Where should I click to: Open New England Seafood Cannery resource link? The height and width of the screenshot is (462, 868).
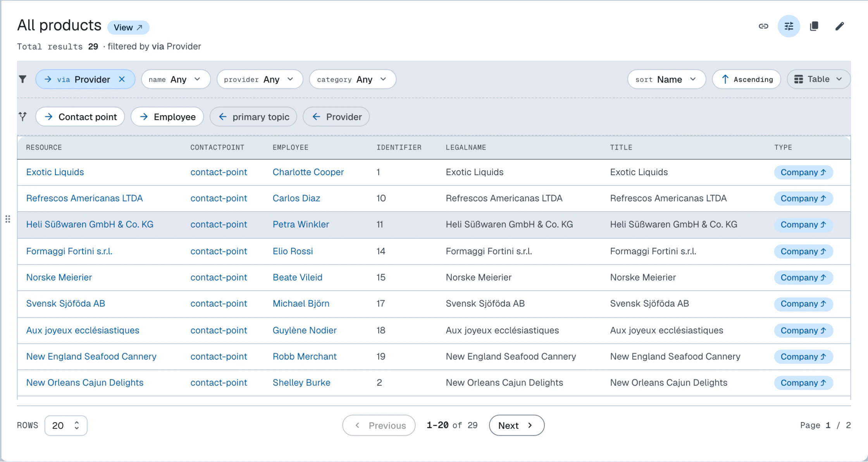pyautogui.click(x=91, y=356)
